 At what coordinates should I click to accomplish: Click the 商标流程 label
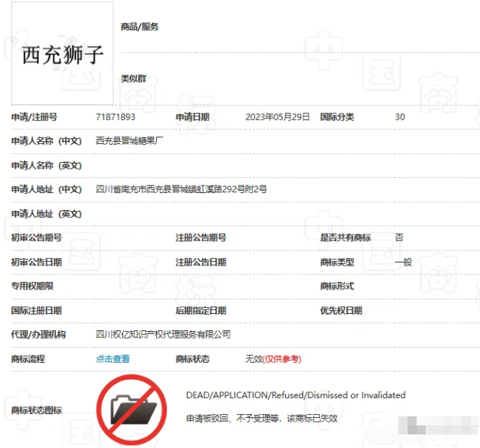tap(28, 359)
